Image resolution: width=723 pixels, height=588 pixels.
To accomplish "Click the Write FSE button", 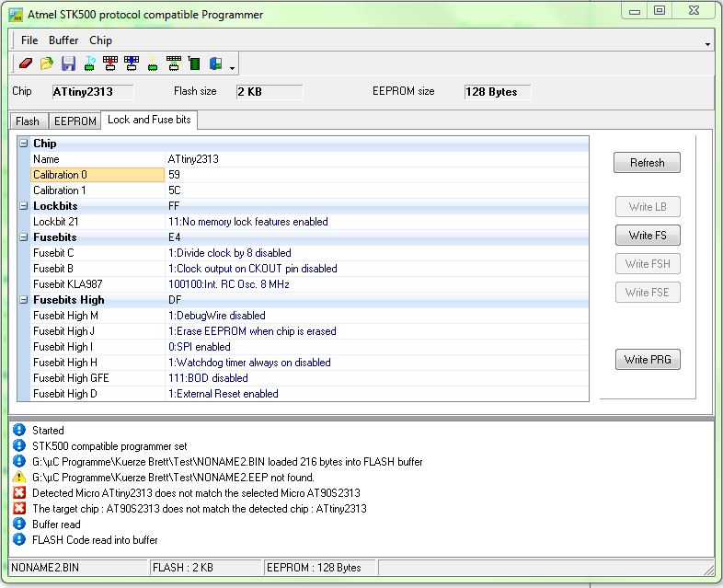I will 648,293.
